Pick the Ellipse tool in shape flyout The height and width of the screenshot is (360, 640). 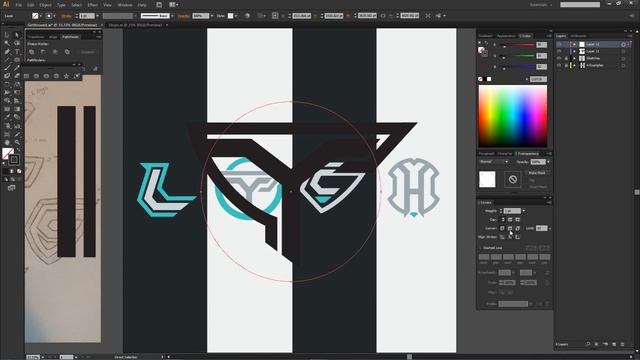pos(46,76)
